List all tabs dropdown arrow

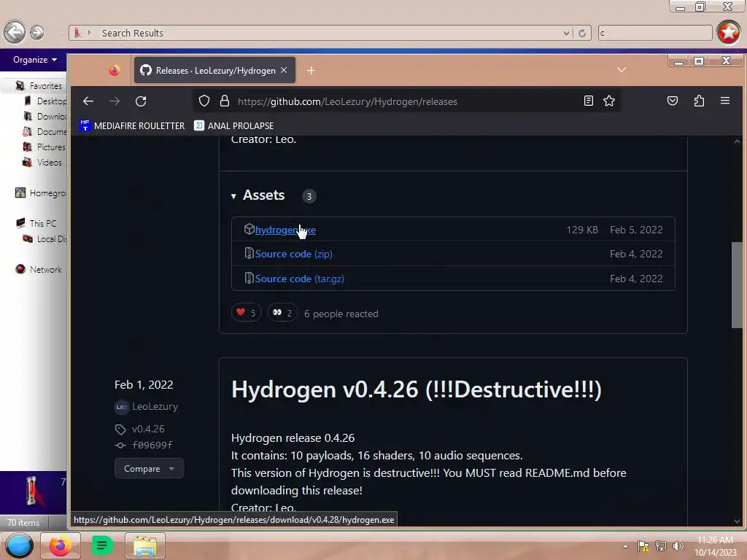point(622,70)
